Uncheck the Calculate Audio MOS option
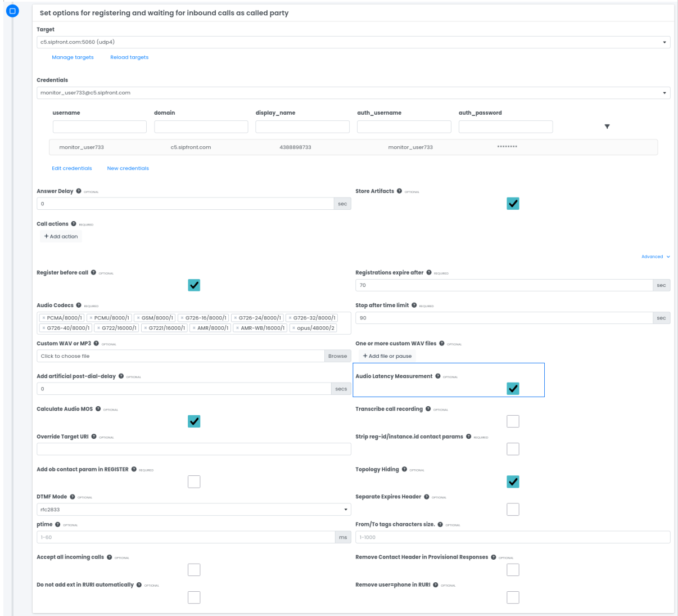 (x=194, y=421)
